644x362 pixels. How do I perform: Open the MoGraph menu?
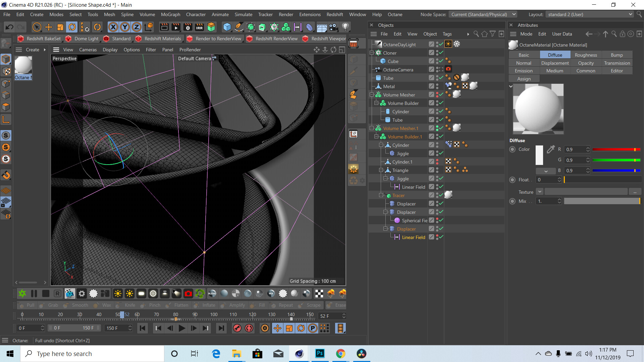[170, 14]
